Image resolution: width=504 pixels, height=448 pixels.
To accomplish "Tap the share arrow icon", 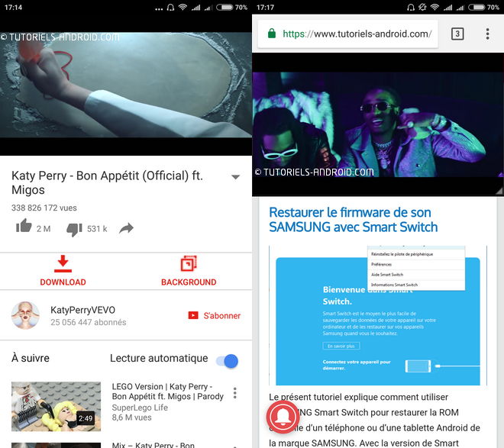I will 126,228.
